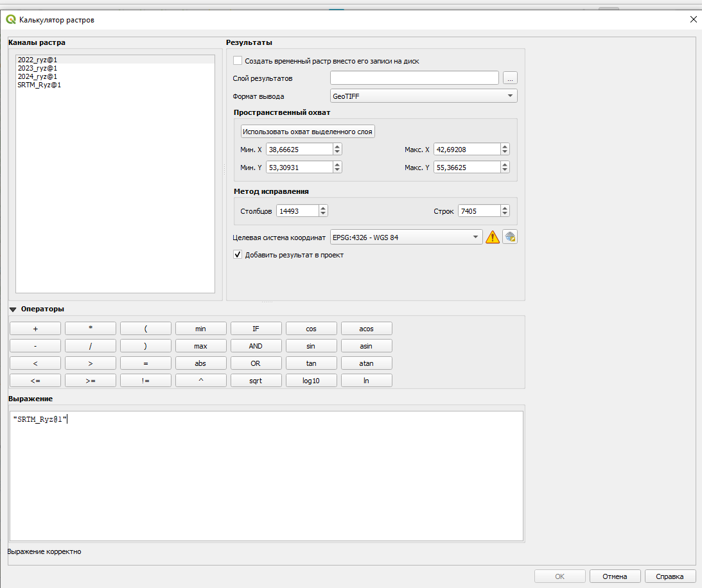
Task: Click the Отмена button
Action: click(x=615, y=576)
